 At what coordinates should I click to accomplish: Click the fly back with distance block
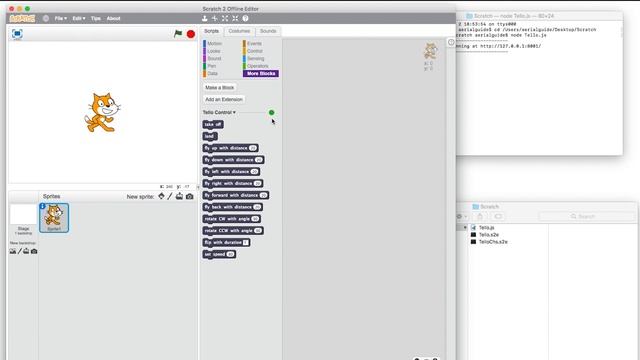(x=232, y=207)
